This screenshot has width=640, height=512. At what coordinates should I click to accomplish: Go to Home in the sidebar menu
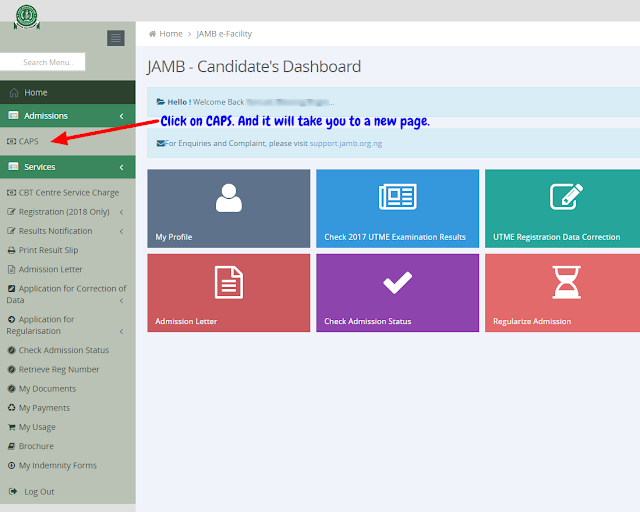(x=35, y=92)
